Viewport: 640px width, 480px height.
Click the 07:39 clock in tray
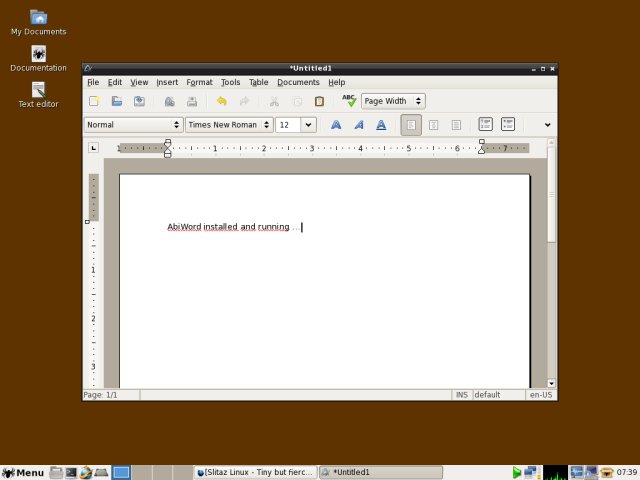[627, 472]
